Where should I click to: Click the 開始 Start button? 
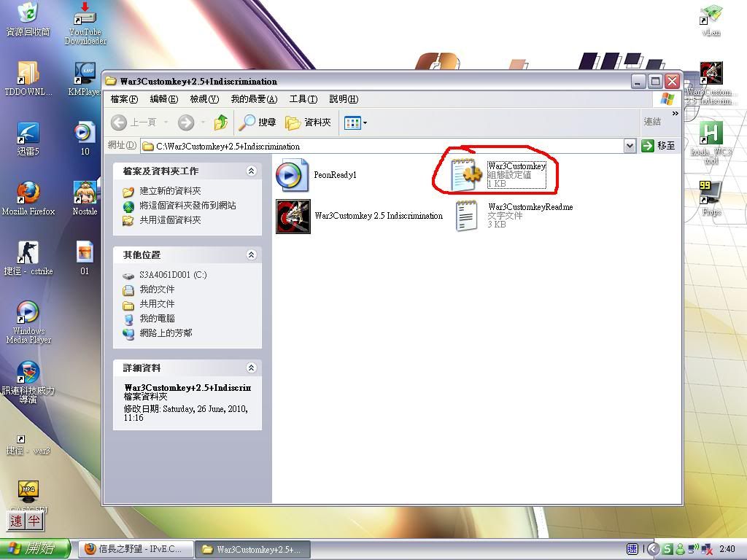coord(34,549)
